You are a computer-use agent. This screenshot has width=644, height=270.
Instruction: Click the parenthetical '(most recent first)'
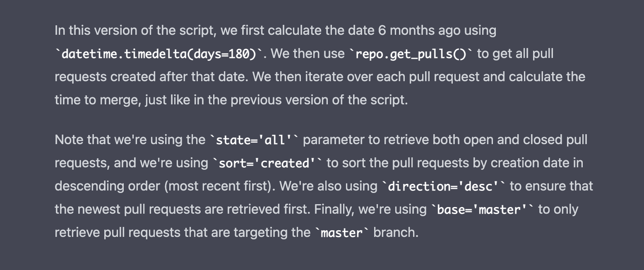[217, 186]
